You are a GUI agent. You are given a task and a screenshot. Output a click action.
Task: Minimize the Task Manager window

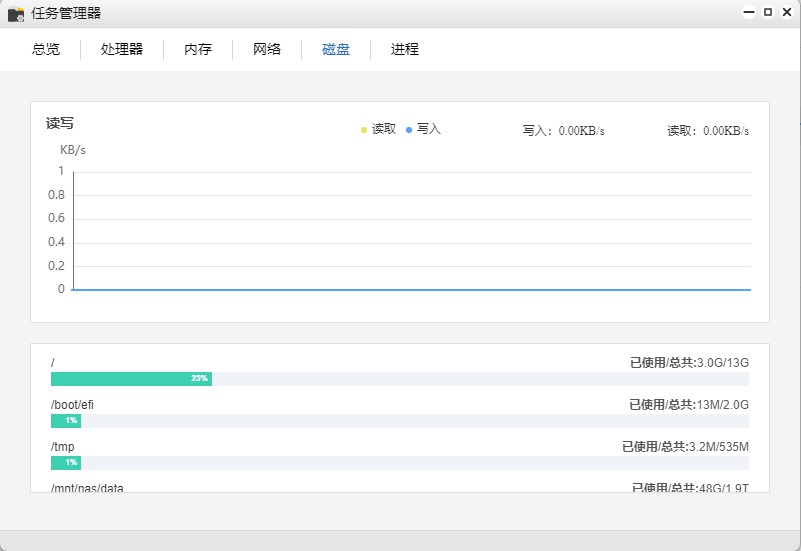748,13
